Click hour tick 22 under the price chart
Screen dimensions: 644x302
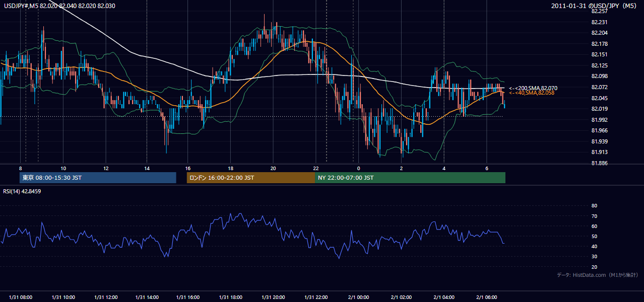315,168
